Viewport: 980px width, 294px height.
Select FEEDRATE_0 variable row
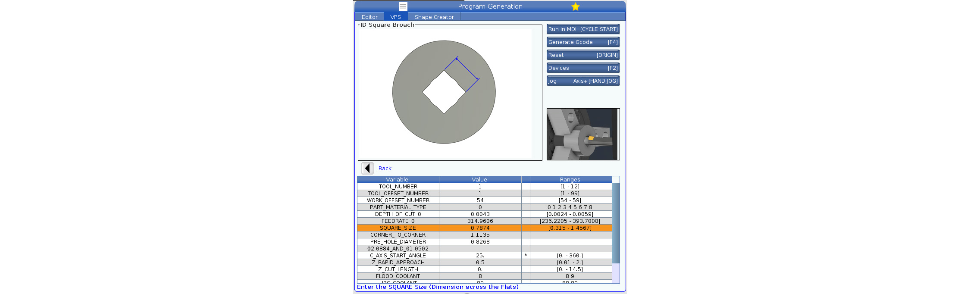pyautogui.click(x=484, y=221)
